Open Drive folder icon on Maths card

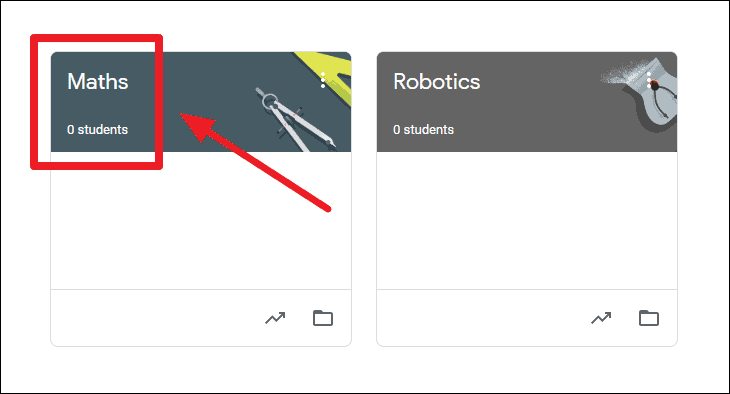[323, 318]
